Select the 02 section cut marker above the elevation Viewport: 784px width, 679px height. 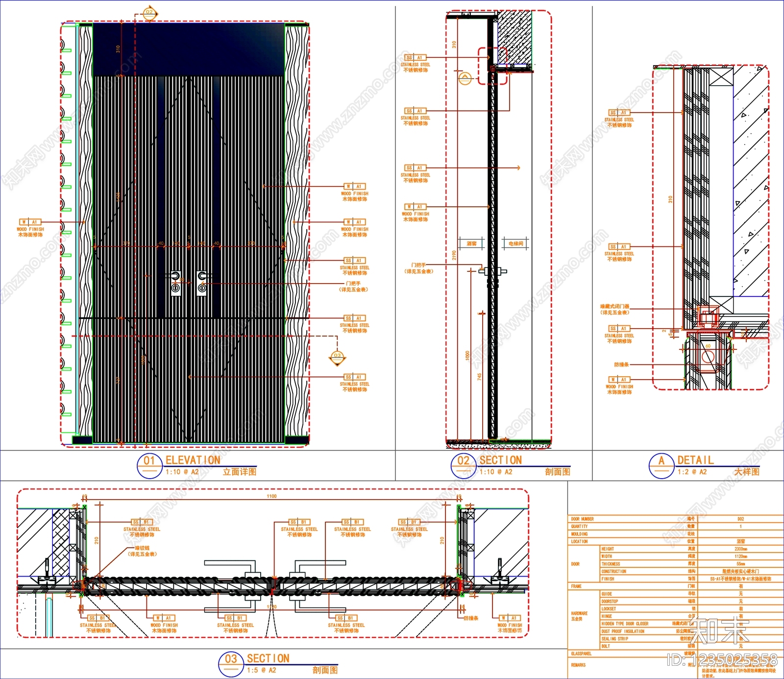(149, 13)
